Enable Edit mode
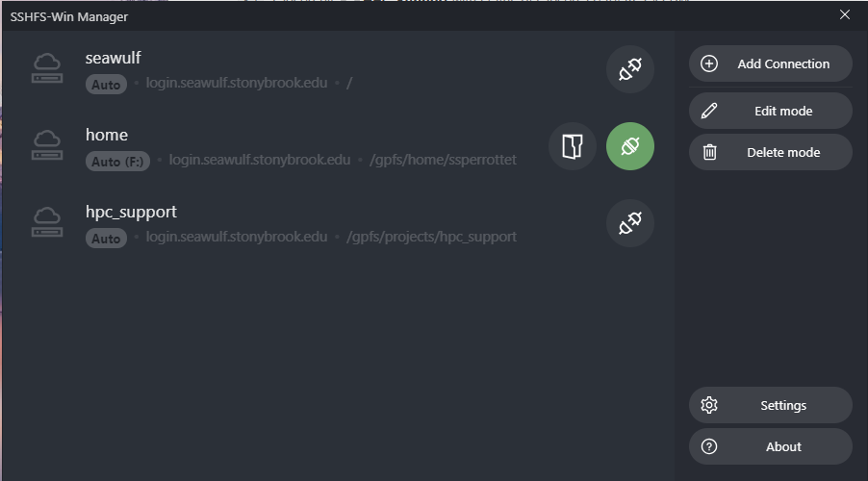The width and height of the screenshot is (868, 481). 770,111
